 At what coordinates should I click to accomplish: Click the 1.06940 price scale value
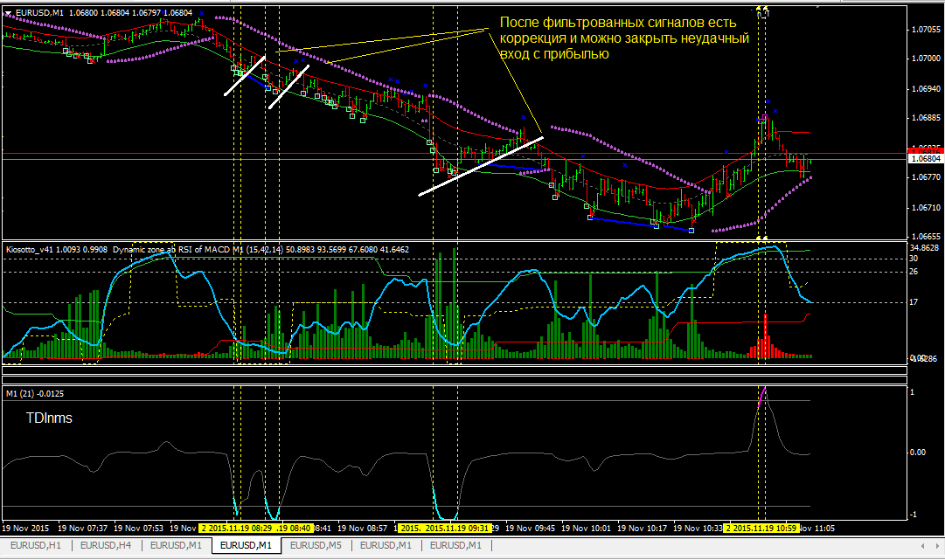coord(926,89)
